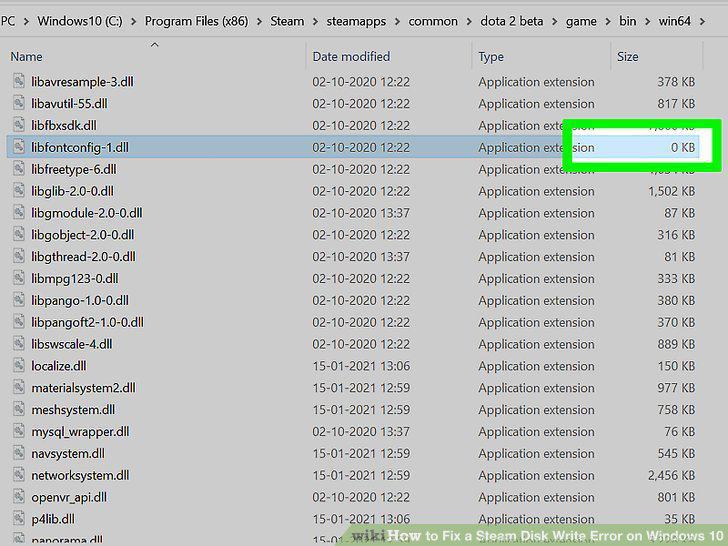Expand the chevron after steamapps breadcrumb
Screen dimensions: 728x546
(397, 21)
